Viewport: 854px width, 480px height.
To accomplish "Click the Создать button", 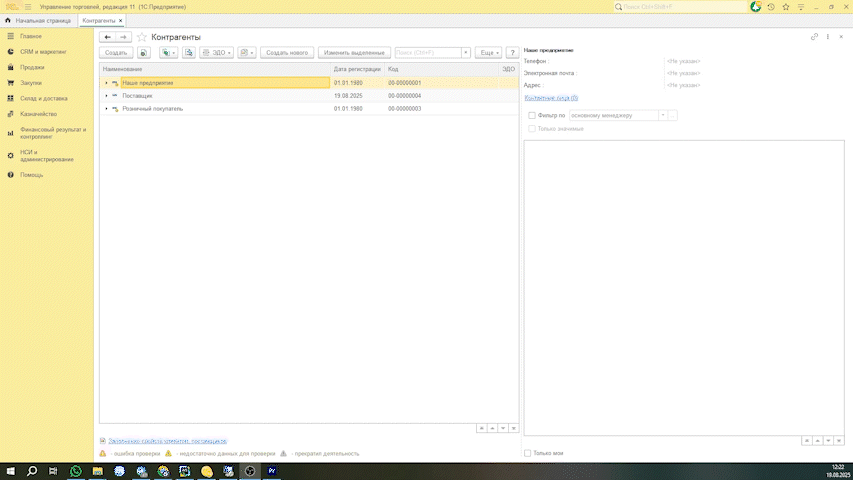I will tap(116, 53).
